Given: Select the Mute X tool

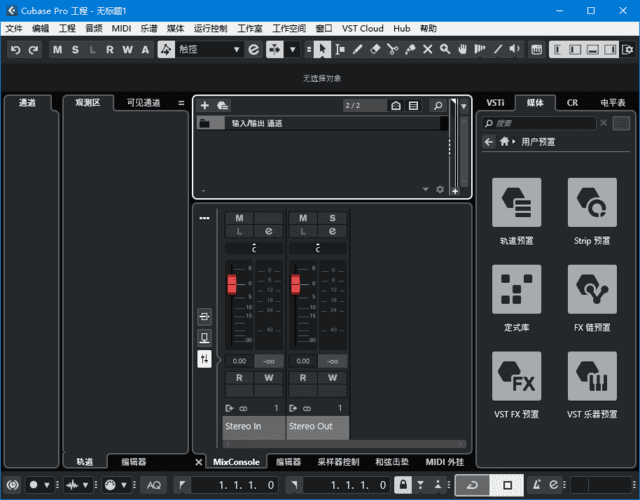Looking at the screenshot, I should (427, 50).
